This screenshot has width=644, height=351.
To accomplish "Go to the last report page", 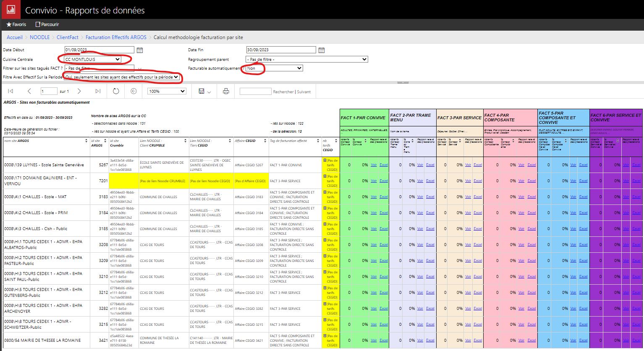I will coord(98,91).
